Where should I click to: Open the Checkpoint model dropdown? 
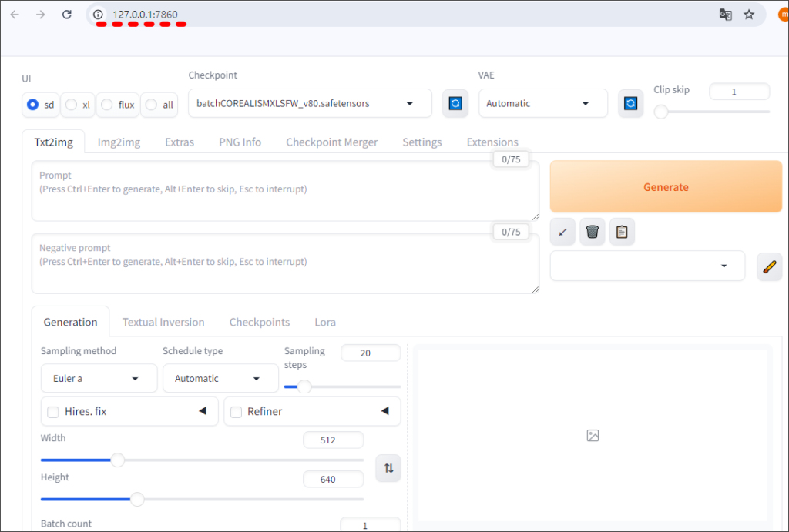point(310,103)
